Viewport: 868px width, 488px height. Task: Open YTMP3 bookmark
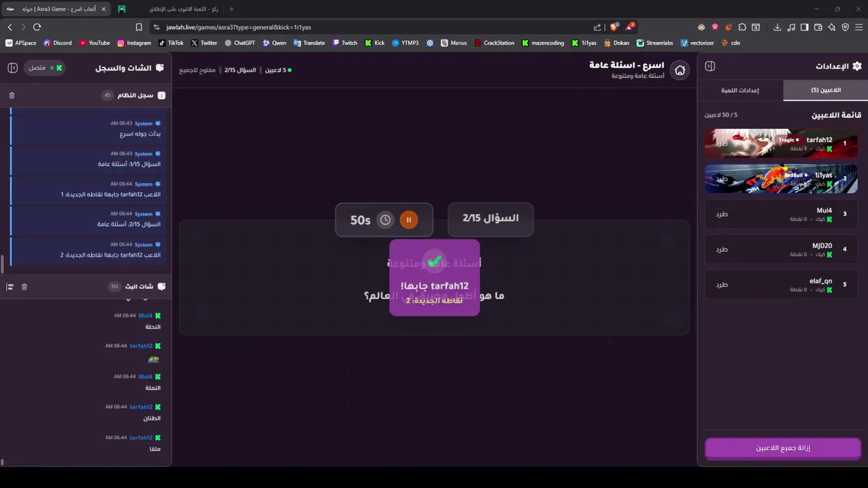406,43
